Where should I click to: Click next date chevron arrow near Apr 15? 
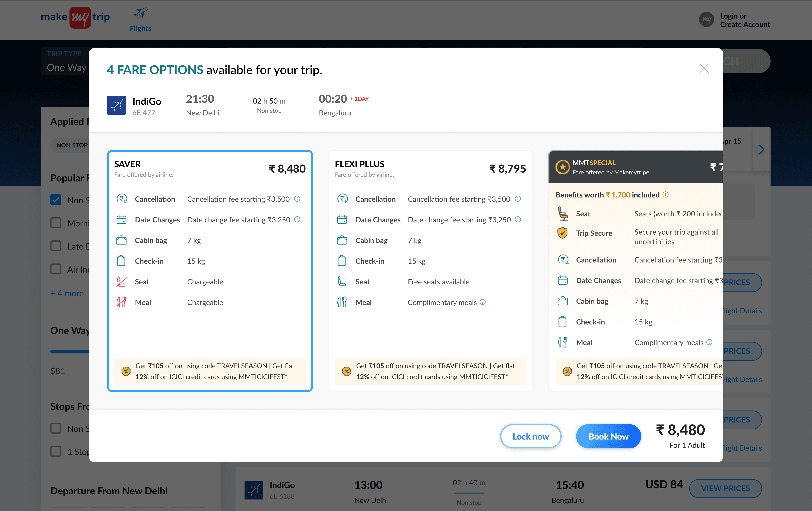coord(761,149)
